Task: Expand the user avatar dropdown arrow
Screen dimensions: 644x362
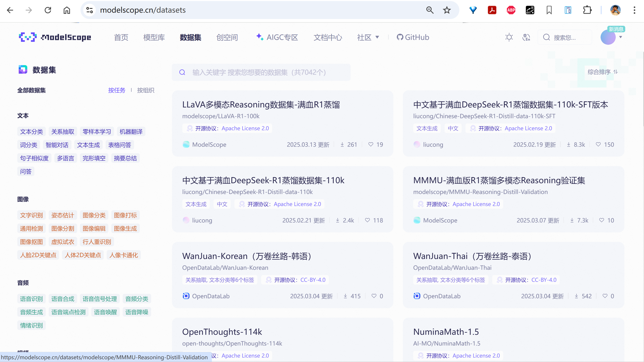Action: tap(621, 37)
